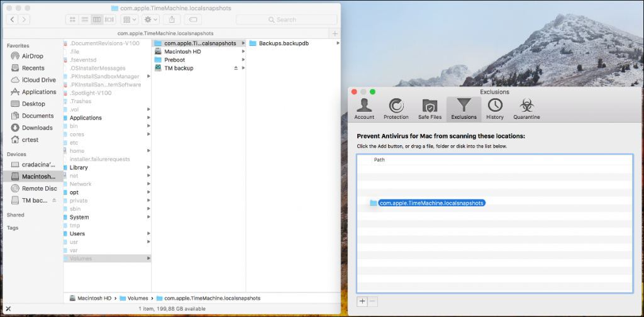644x317 pixels.
Task: Expand the Users folder arrow
Action: pyautogui.click(x=148, y=233)
